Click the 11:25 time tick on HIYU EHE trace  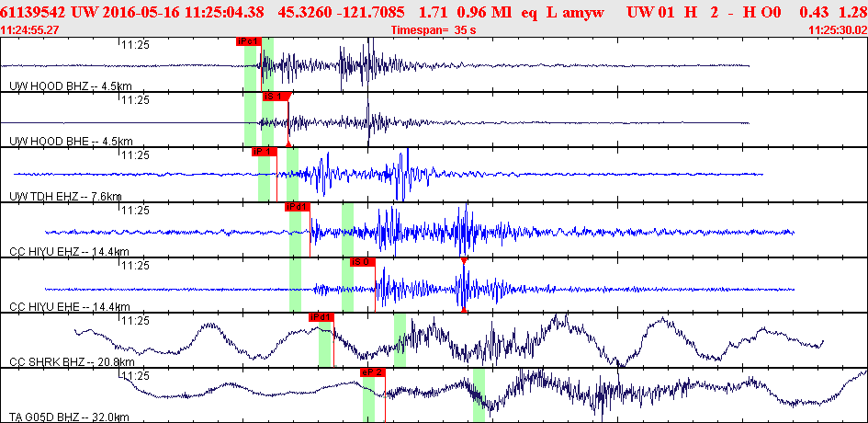[136, 266]
